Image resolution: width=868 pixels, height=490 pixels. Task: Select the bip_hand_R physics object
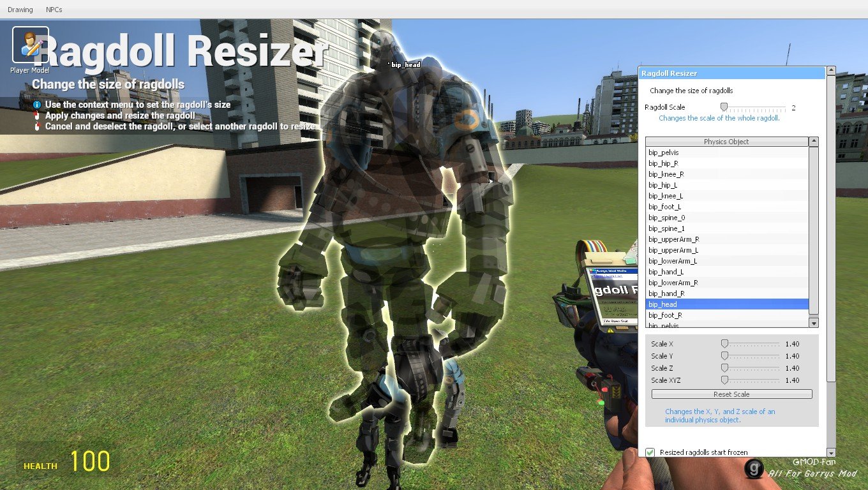pyautogui.click(x=727, y=293)
